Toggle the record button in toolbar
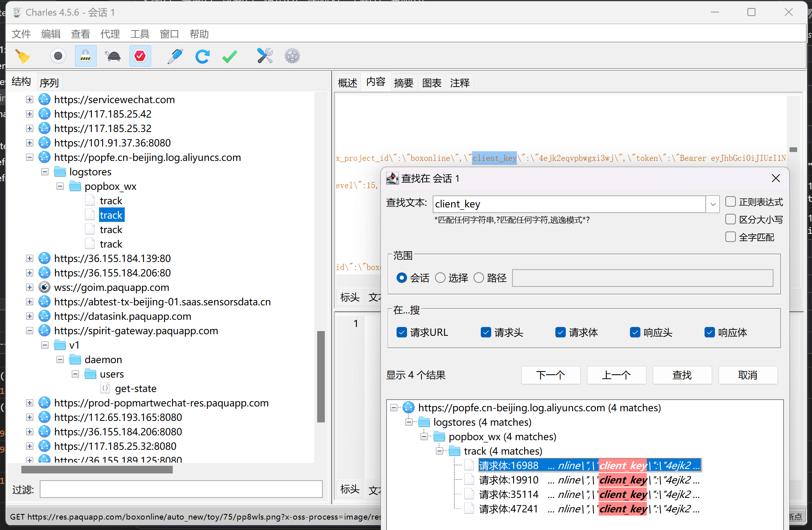 [x=58, y=56]
